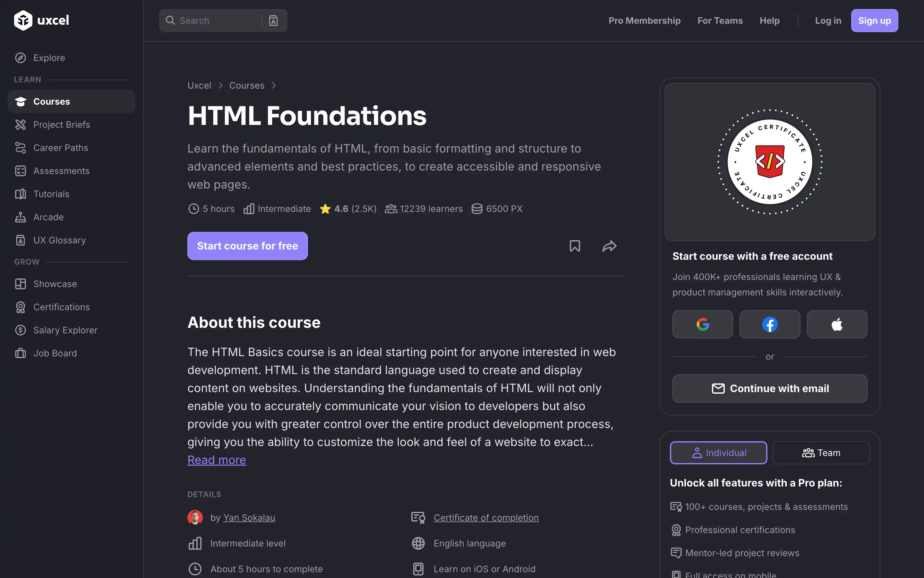
Task: Click About 5 hours to complete
Action: tap(267, 569)
